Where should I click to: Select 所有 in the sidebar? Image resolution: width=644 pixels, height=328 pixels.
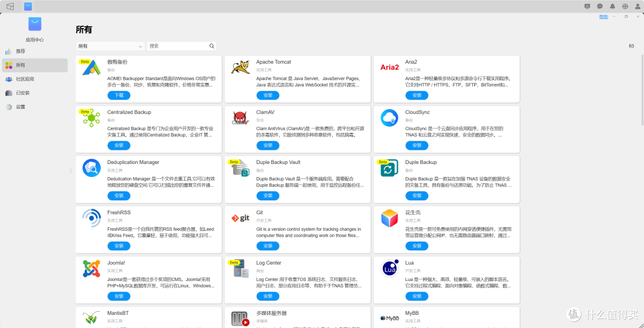coord(35,65)
